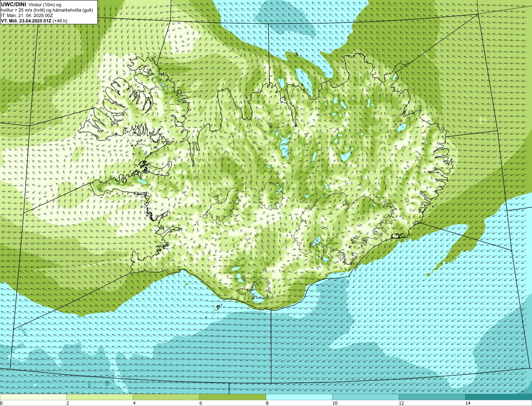This screenshot has height=406, width=532.
Task: Click the 10–12 m/s turquoise colorbar segment
Action: [366, 397]
